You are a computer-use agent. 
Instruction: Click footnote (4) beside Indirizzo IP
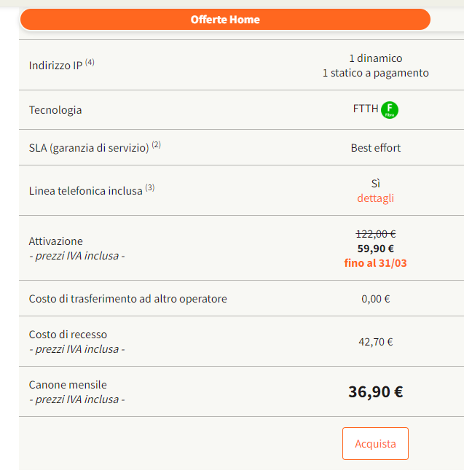90,63
